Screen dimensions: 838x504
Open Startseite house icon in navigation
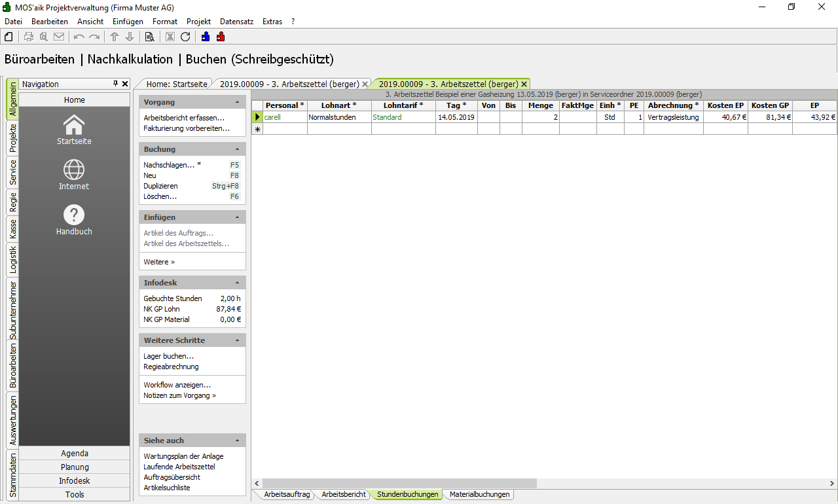[74, 124]
